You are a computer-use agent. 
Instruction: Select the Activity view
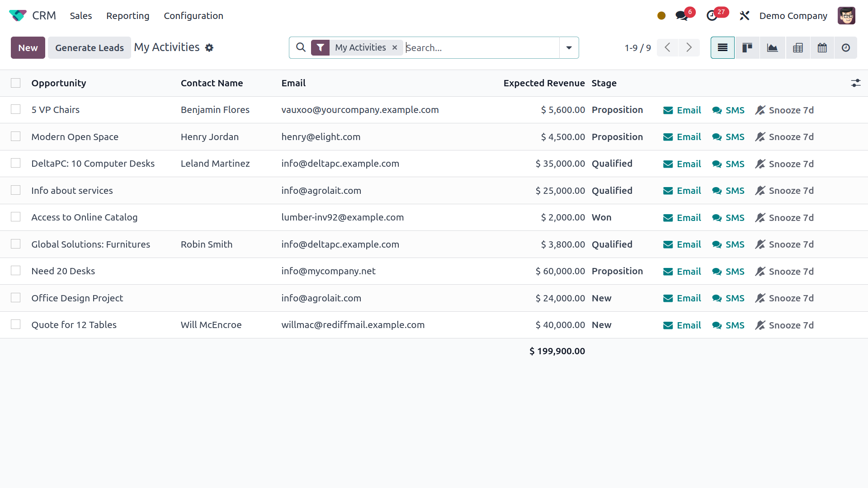[x=846, y=47]
